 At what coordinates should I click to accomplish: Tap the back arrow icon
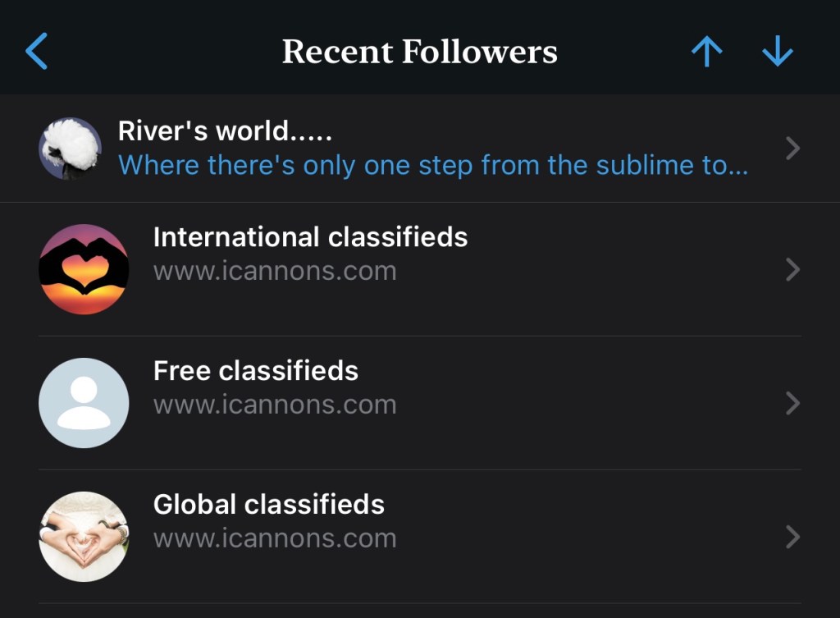(x=37, y=52)
